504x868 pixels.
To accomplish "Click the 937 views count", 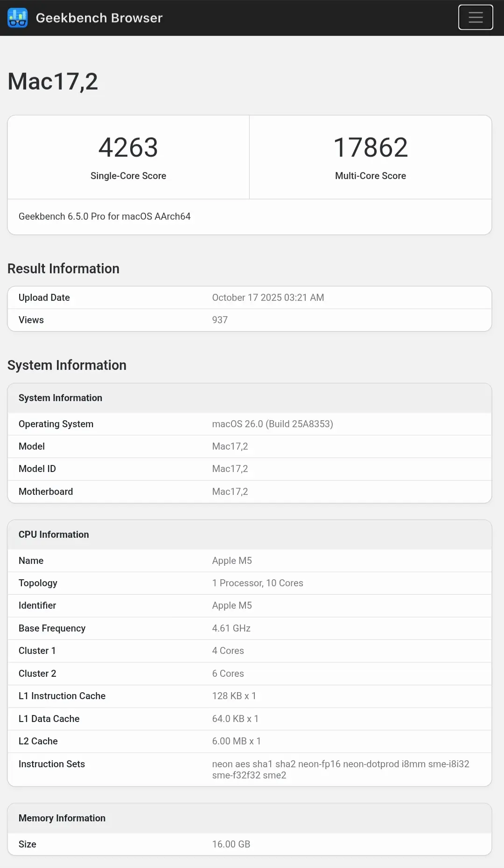I will tap(220, 320).
